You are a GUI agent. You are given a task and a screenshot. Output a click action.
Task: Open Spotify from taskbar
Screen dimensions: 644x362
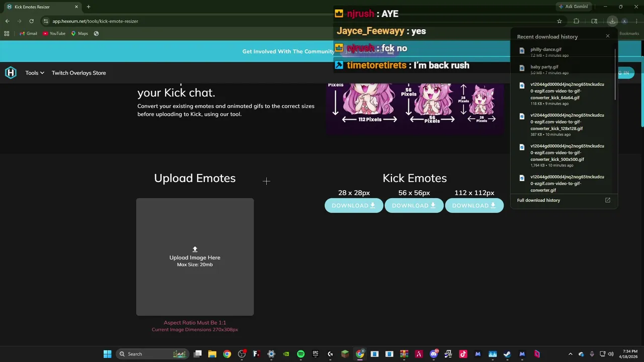(301, 354)
